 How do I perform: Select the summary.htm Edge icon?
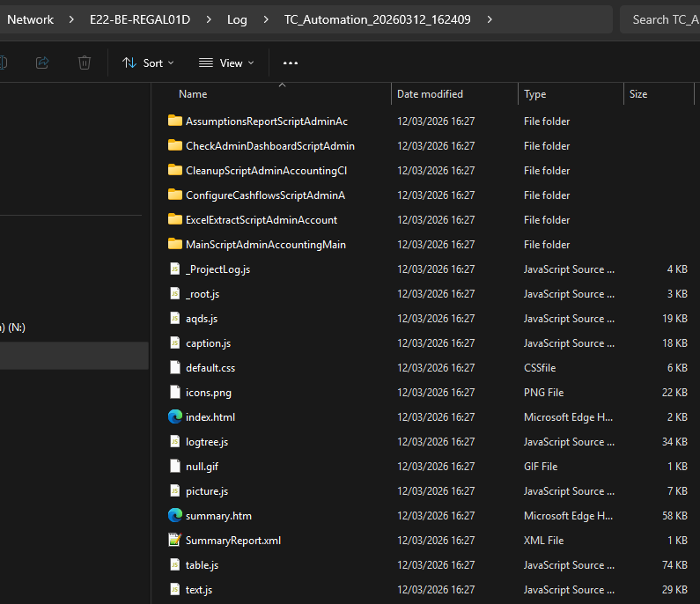[175, 516]
